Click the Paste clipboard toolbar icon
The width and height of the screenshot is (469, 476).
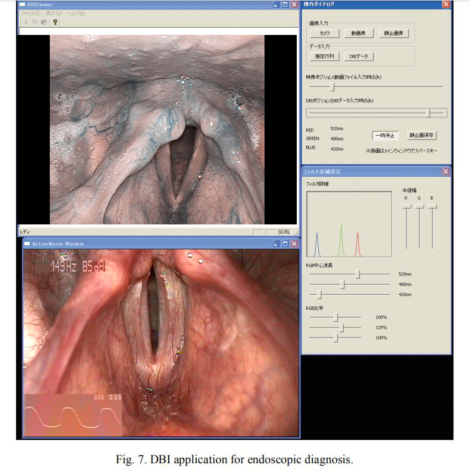coord(44,22)
